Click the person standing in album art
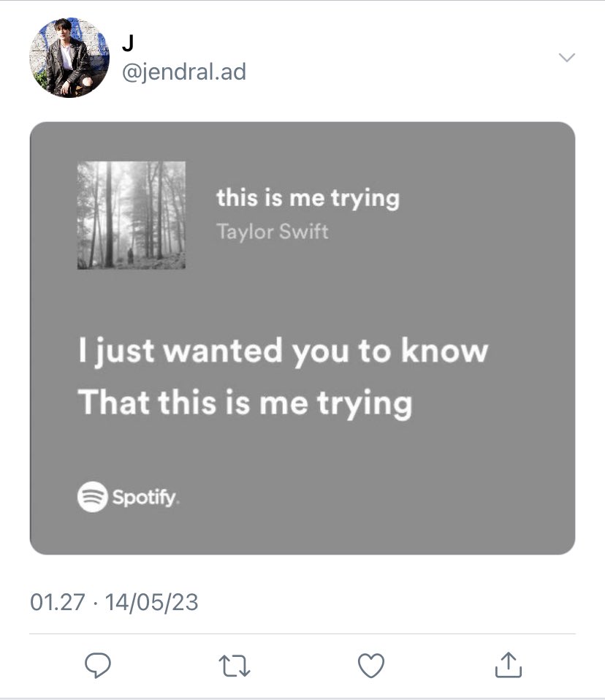The width and height of the screenshot is (605, 700). click(130, 256)
